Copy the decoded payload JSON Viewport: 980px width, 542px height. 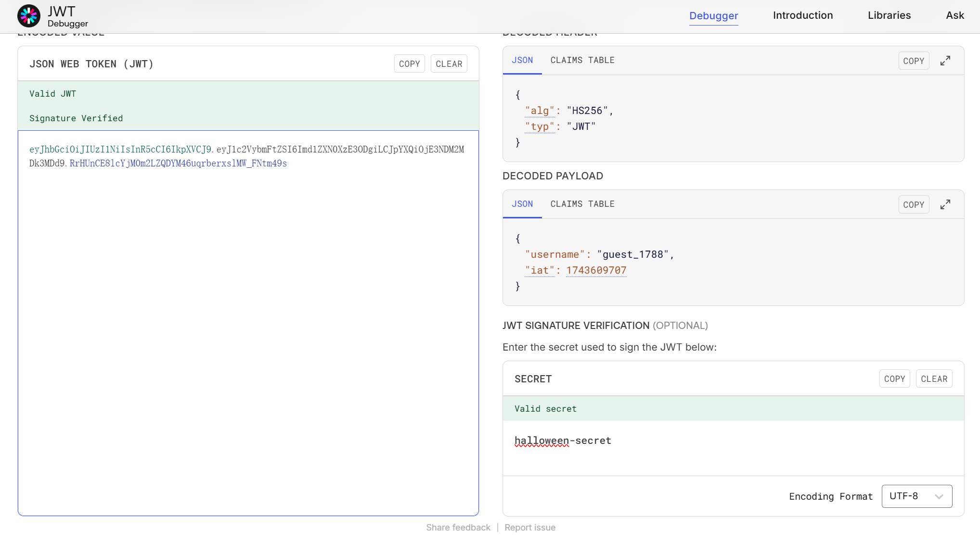pos(913,205)
